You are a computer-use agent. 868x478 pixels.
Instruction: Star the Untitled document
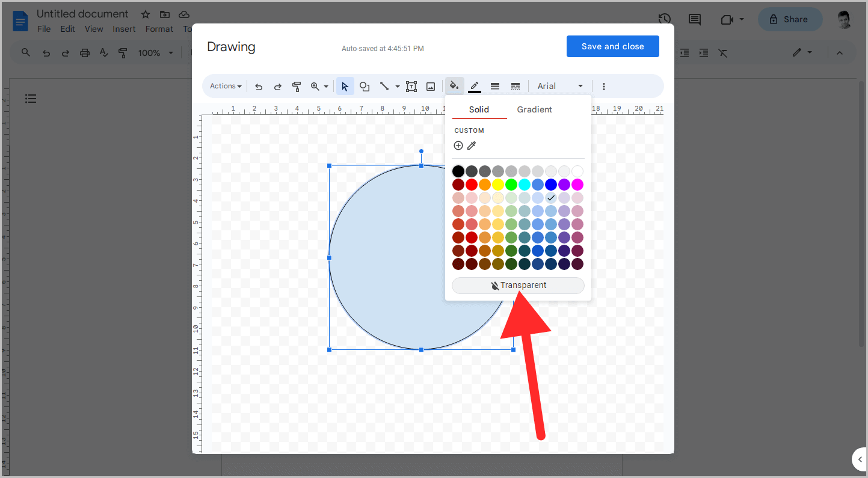144,14
